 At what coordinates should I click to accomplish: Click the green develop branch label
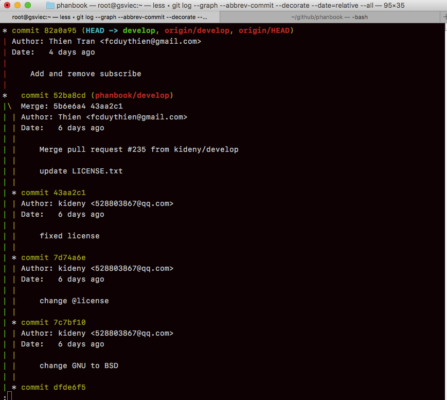(x=139, y=31)
